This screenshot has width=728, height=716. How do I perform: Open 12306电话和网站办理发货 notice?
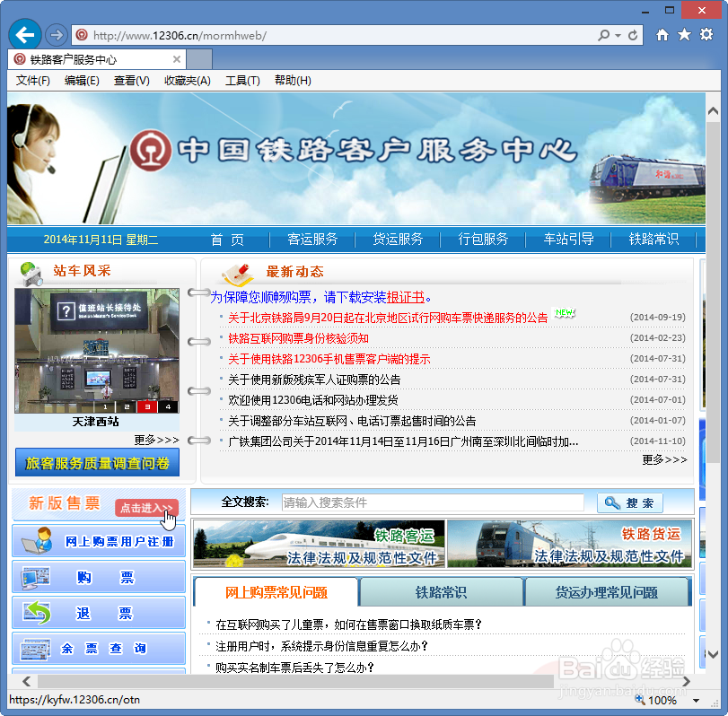(x=313, y=400)
